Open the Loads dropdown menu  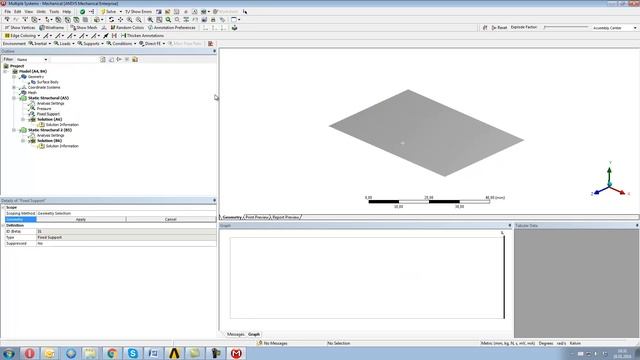64,44
